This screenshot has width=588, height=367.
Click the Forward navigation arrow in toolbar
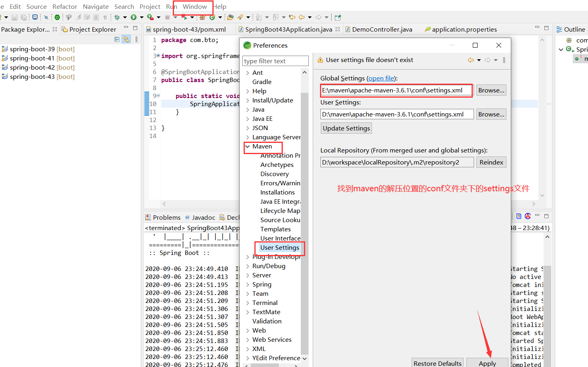[318, 17]
